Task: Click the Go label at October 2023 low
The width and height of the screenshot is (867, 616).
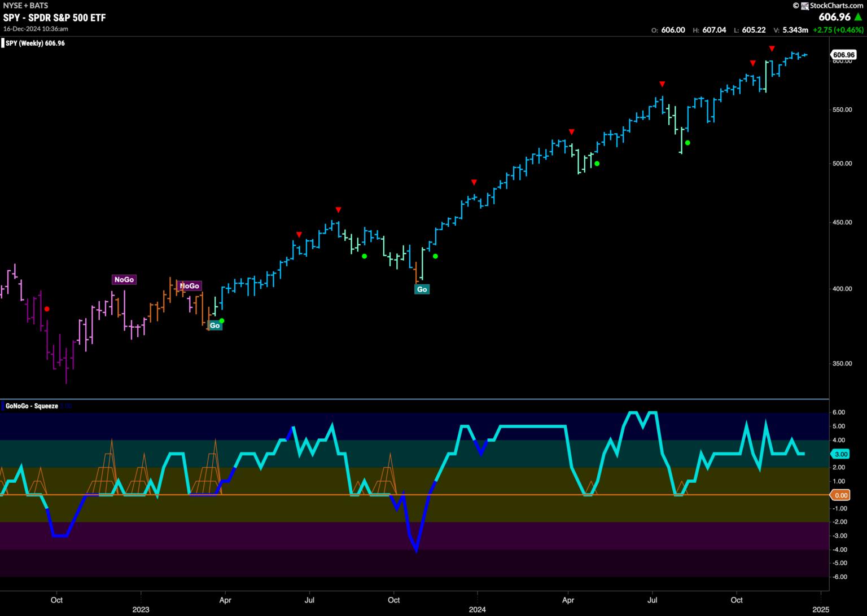Action: click(x=422, y=289)
